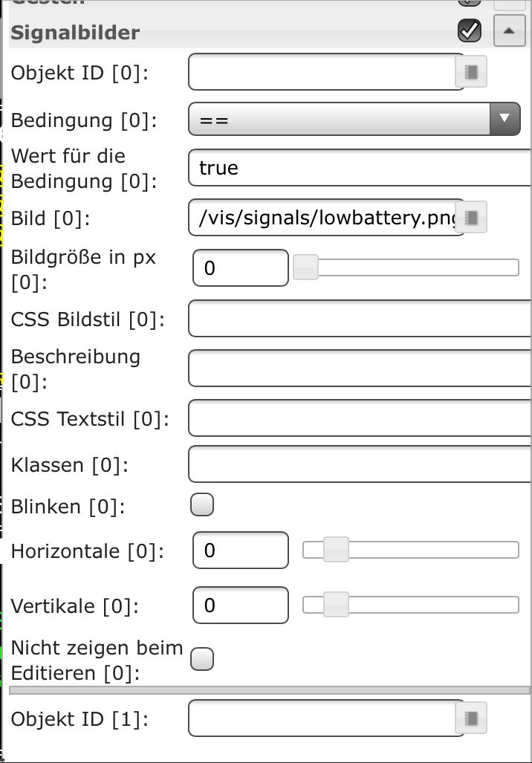Toggle the Signalbilder group checkbox
532x763 pixels.
[470, 30]
